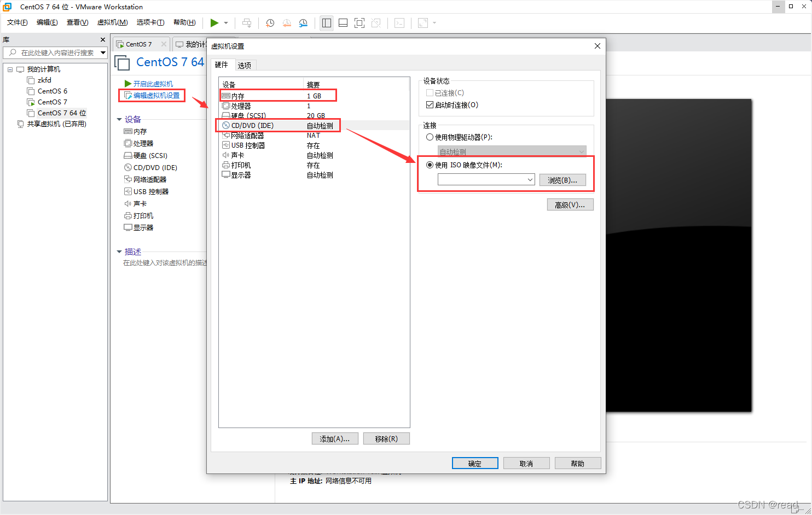Open the power options dropdown arrow
This screenshot has height=515, width=812.
pyautogui.click(x=226, y=23)
